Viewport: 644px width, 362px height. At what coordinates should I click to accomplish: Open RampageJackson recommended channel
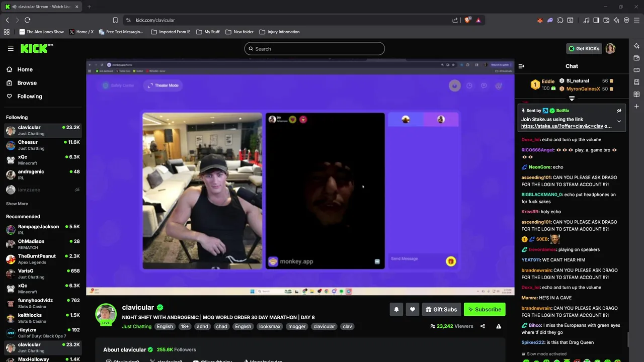coord(43,229)
